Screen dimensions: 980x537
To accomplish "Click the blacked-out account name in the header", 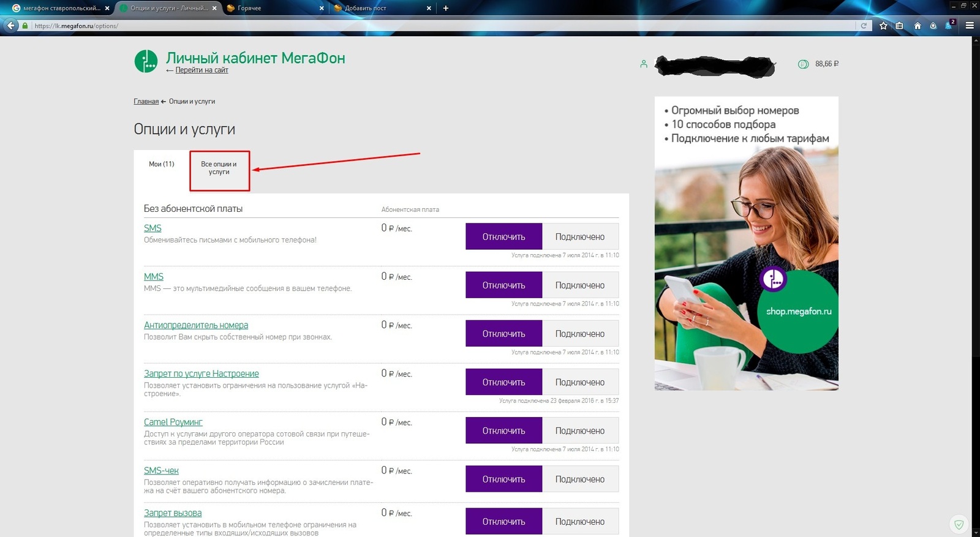I will (715, 66).
